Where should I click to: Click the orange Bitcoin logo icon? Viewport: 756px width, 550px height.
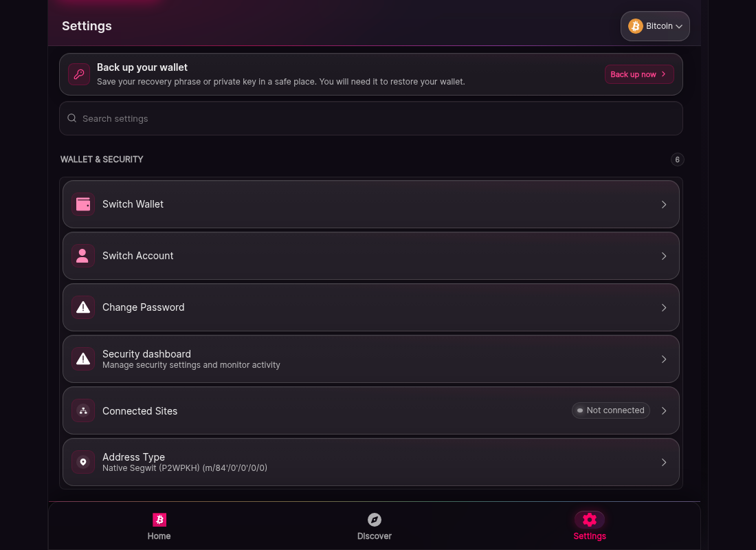click(x=636, y=26)
